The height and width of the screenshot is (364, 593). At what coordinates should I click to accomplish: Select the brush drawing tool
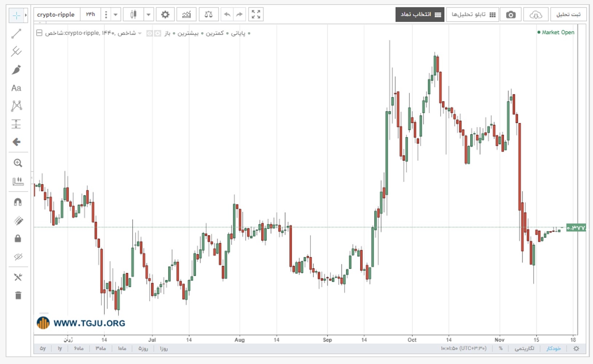[16, 70]
